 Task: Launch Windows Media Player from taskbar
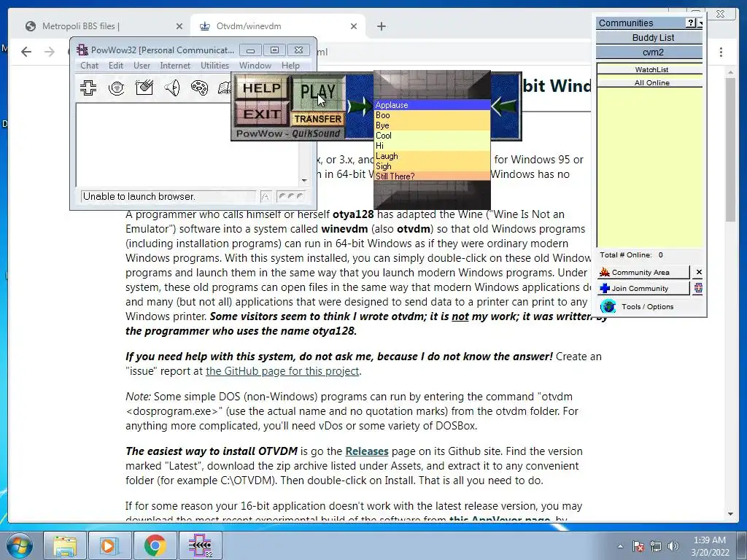109,545
